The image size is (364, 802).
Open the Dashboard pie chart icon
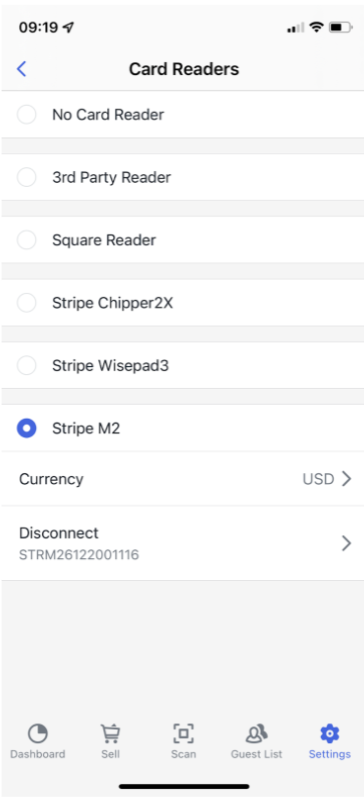(38, 734)
